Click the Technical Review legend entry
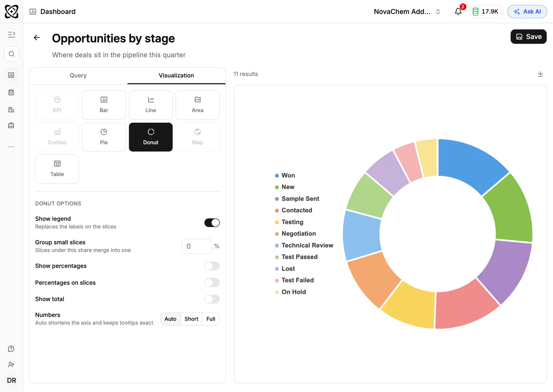 pyautogui.click(x=304, y=245)
